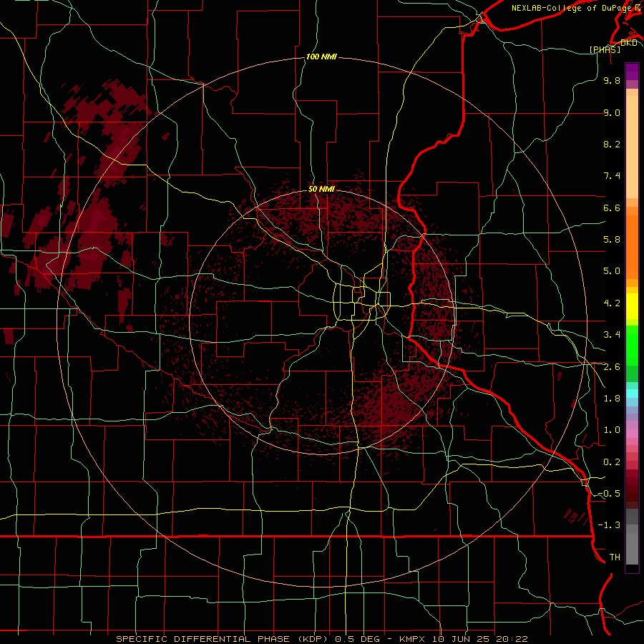644x644 pixels.
Task: Click the 0.2 scale value
Action: (x=612, y=462)
